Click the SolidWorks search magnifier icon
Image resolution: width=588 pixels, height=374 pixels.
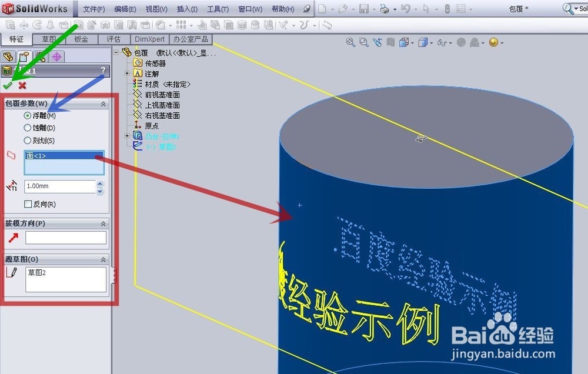tap(568, 9)
